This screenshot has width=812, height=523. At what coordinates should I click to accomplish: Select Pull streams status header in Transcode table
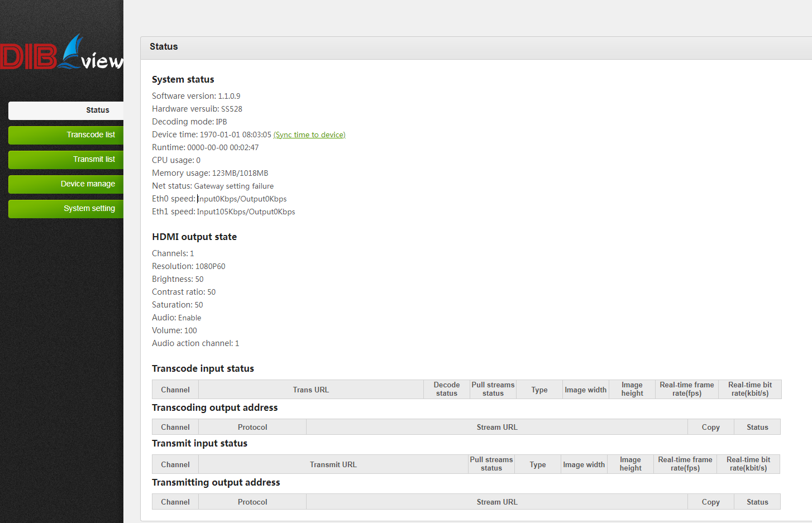tap(493, 389)
